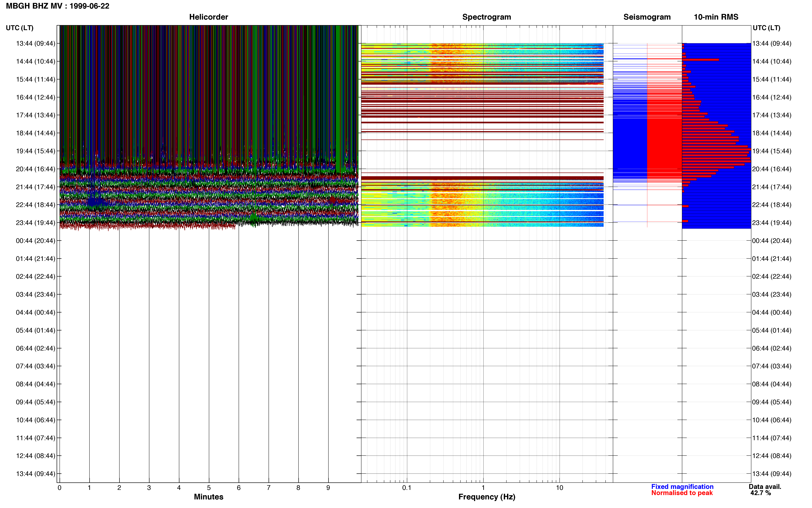812x508 pixels.
Task: Click the left axis label 18:44 (14:44)
Action: click(x=36, y=133)
